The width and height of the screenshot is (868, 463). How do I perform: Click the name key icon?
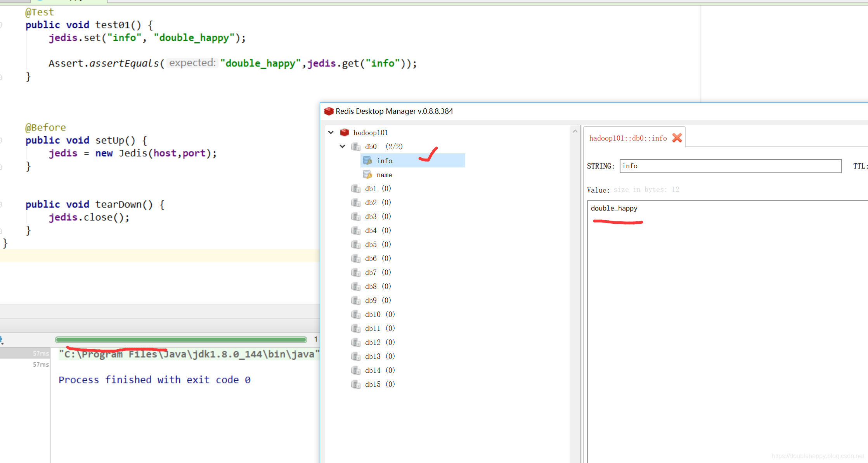[367, 175]
